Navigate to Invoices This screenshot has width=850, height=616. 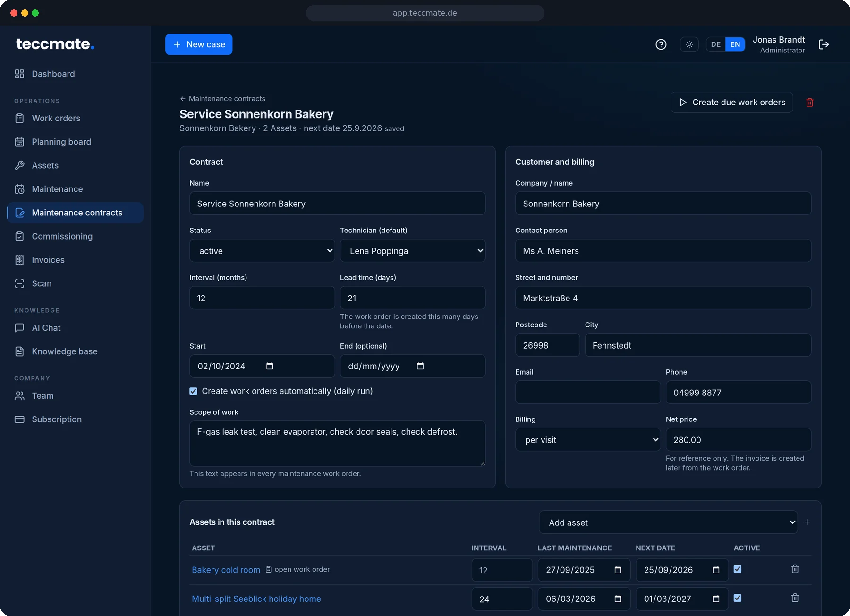pyautogui.click(x=75, y=260)
